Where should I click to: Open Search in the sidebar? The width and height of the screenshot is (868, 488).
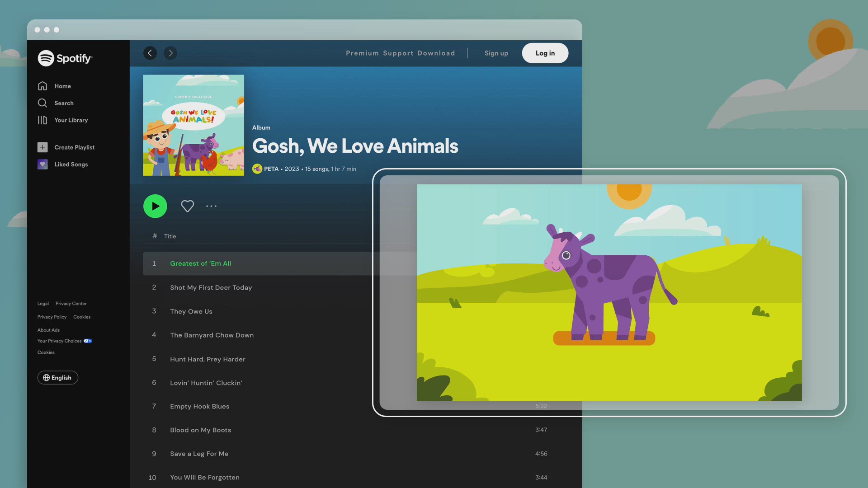(63, 103)
